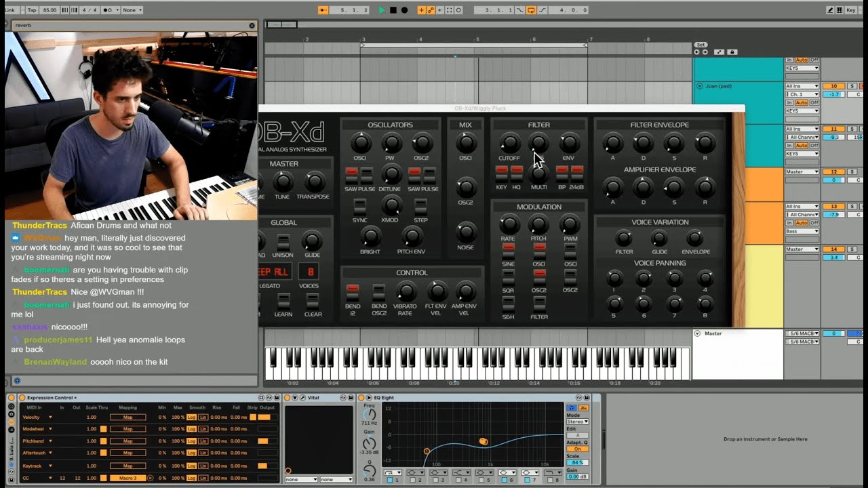868x488 pixels.
Task: Click the Set locator button
Action: (x=701, y=45)
